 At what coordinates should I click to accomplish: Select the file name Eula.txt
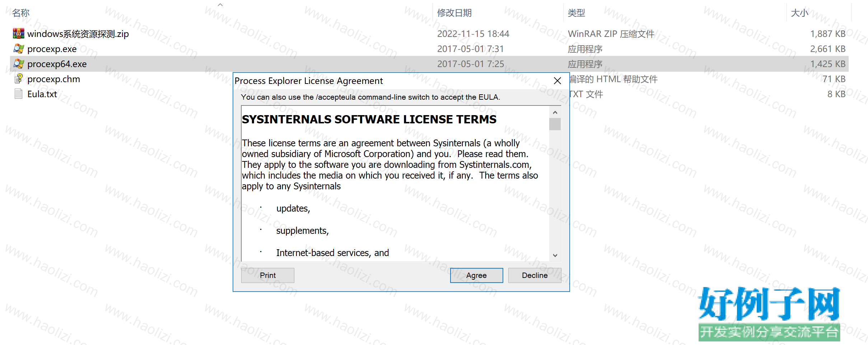pos(42,94)
